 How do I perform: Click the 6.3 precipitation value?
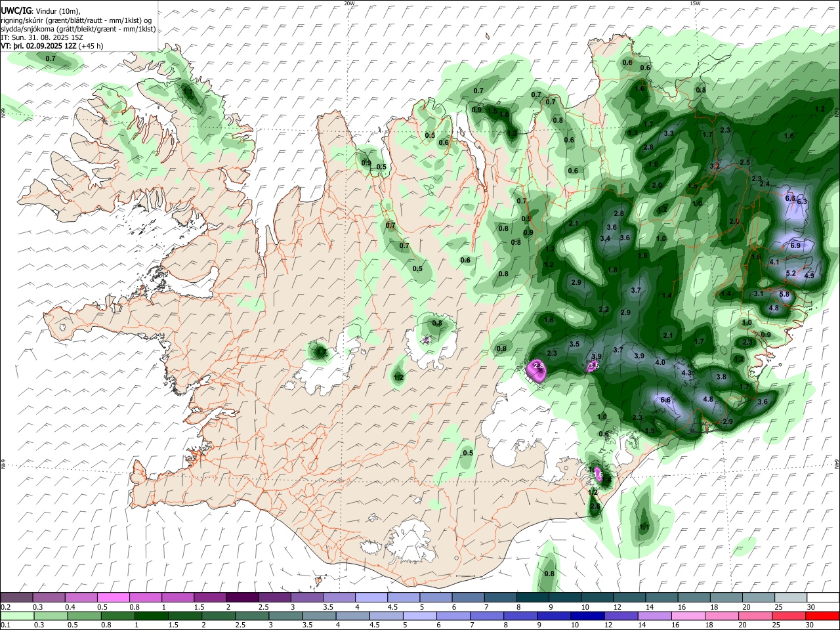pos(802,201)
